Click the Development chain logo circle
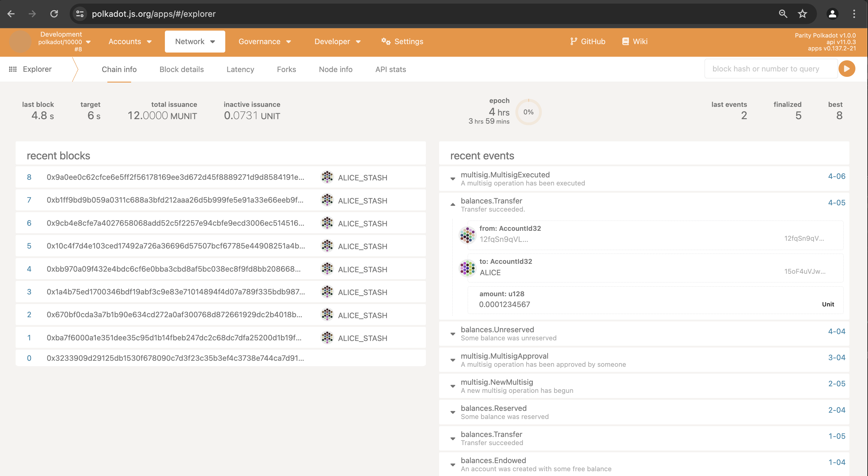The height and width of the screenshot is (476, 868). (x=20, y=42)
